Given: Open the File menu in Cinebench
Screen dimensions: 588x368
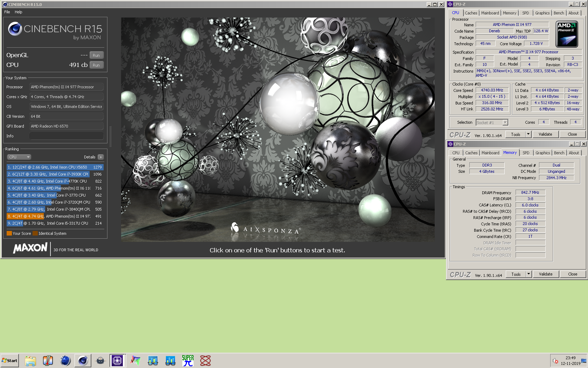Looking at the screenshot, I should click(7, 12).
